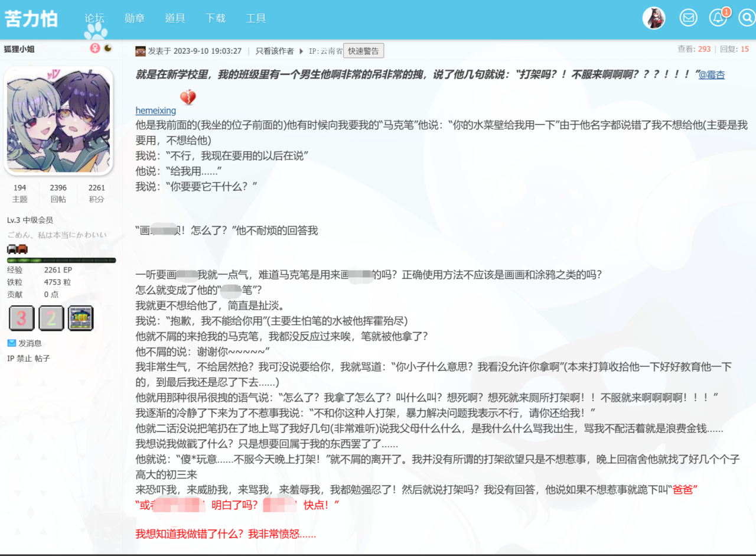
Task: Open notifications bell with badge 1
Action: (719, 18)
